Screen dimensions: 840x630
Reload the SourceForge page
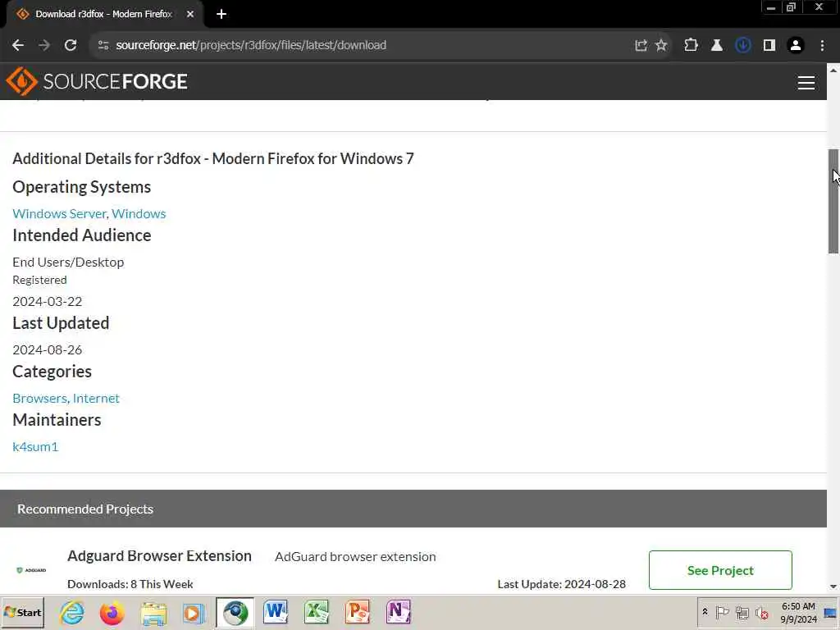(x=71, y=46)
